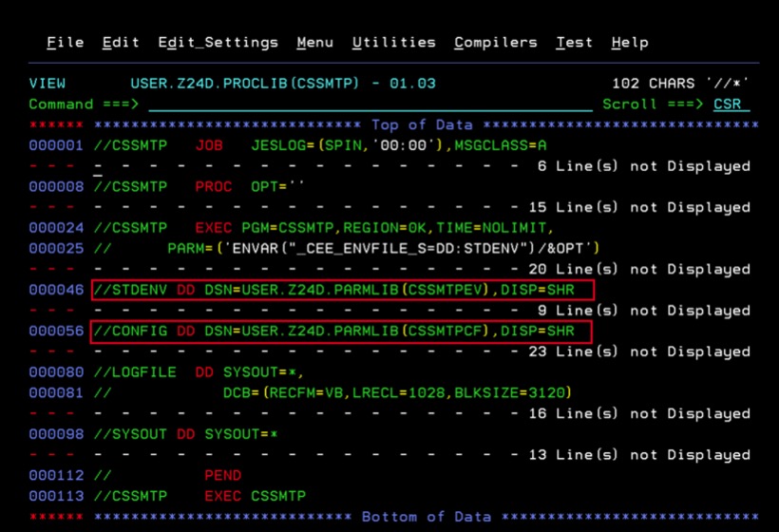Click the //CONFIG DD statement text
779x532 pixels.
333,331
